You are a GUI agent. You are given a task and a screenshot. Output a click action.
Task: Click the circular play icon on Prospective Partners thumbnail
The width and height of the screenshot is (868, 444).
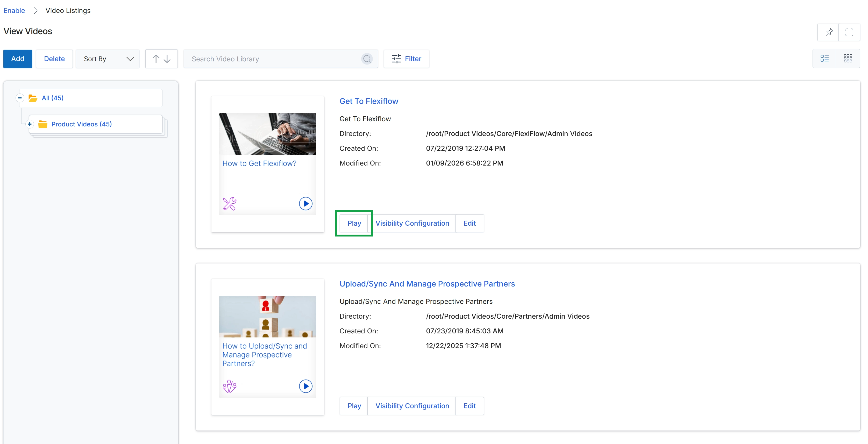tap(306, 386)
